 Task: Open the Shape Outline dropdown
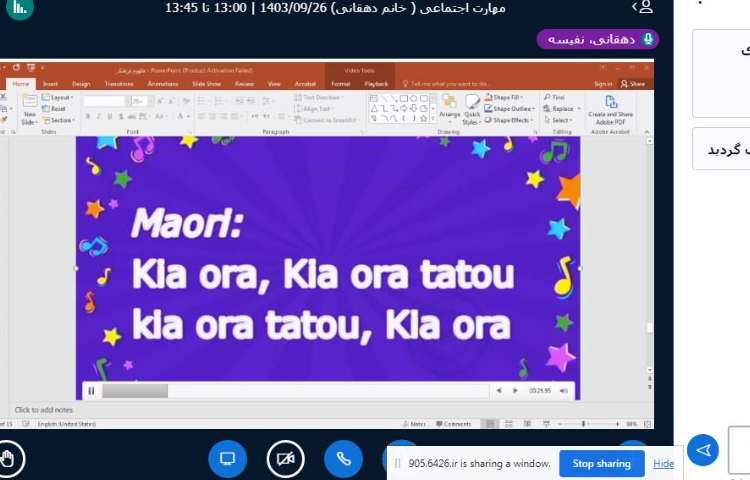(509, 109)
